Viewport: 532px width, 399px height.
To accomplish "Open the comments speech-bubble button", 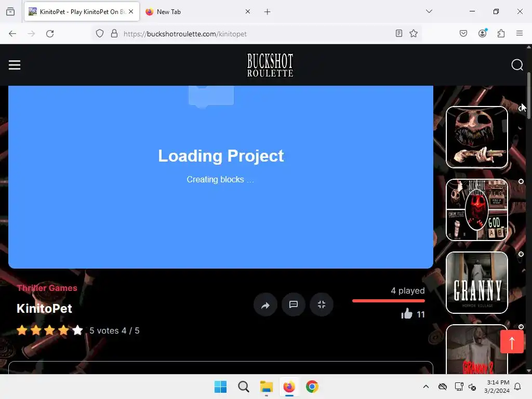I will point(294,304).
